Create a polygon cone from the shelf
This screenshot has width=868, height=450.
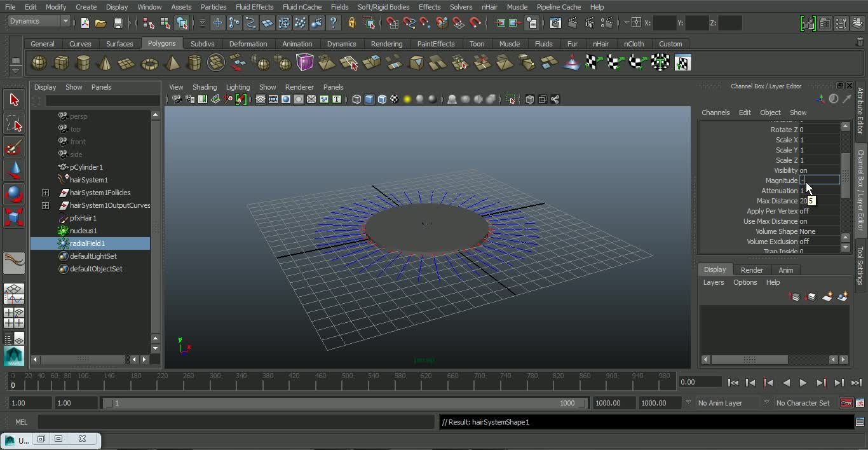105,63
